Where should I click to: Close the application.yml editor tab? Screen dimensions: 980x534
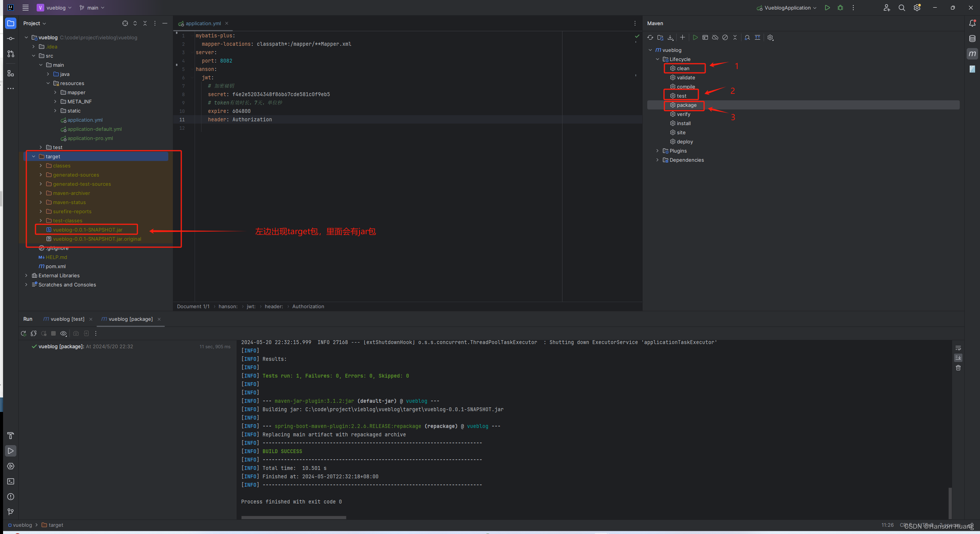click(x=227, y=23)
